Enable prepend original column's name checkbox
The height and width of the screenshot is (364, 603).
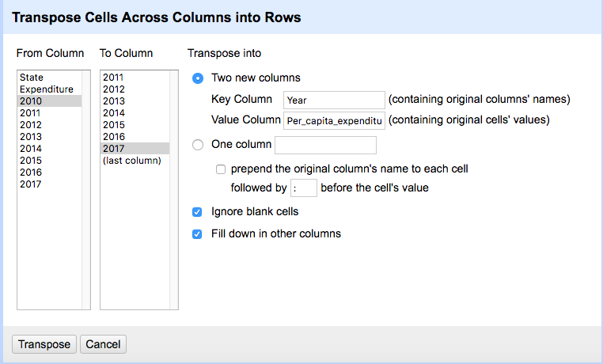tap(220, 169)
